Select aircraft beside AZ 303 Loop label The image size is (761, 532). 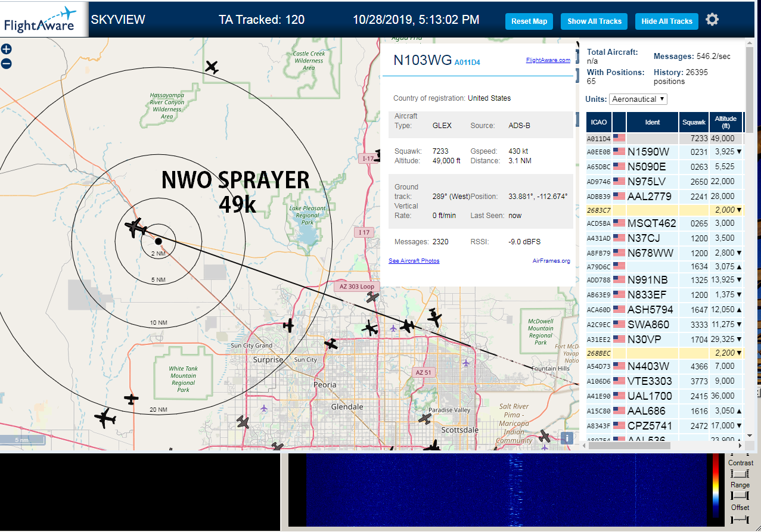click(372, 297)
